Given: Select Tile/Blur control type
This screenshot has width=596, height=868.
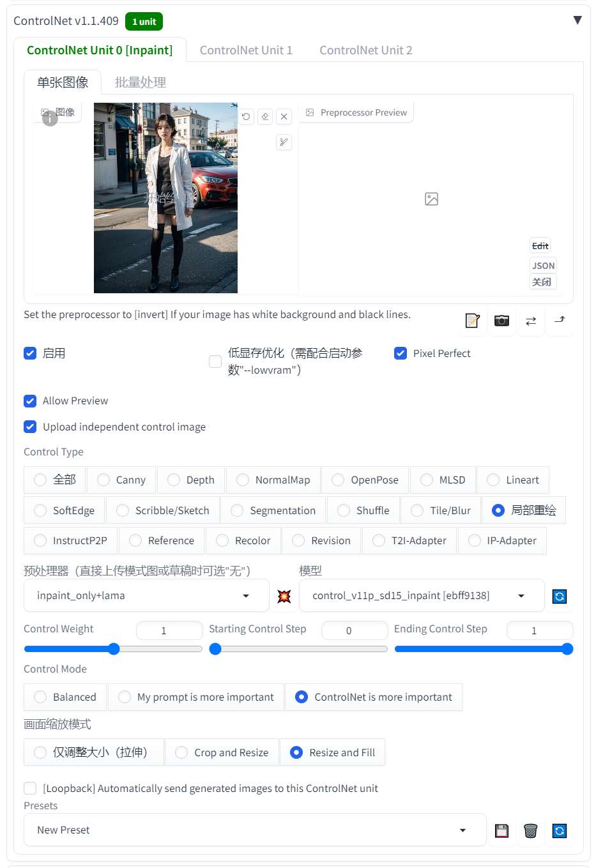Looking at the screenshot, I should 440,510.
